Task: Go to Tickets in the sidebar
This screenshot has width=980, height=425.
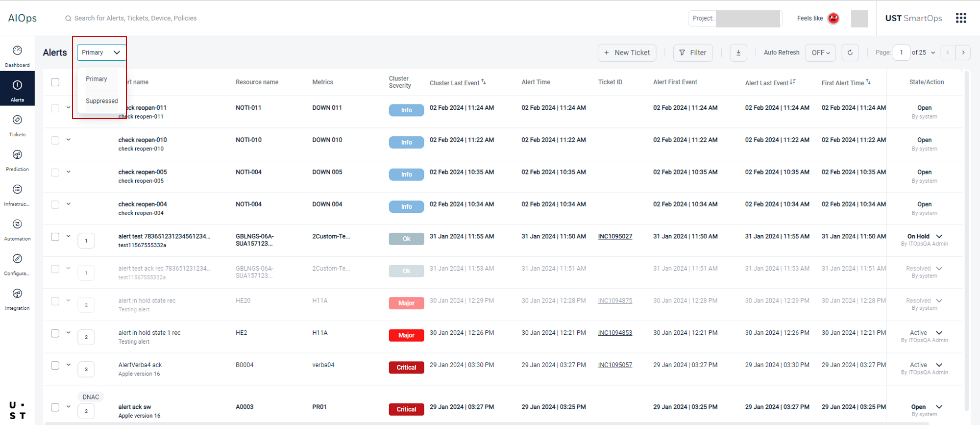Action: pyautogui.click(x=17, y=121)
